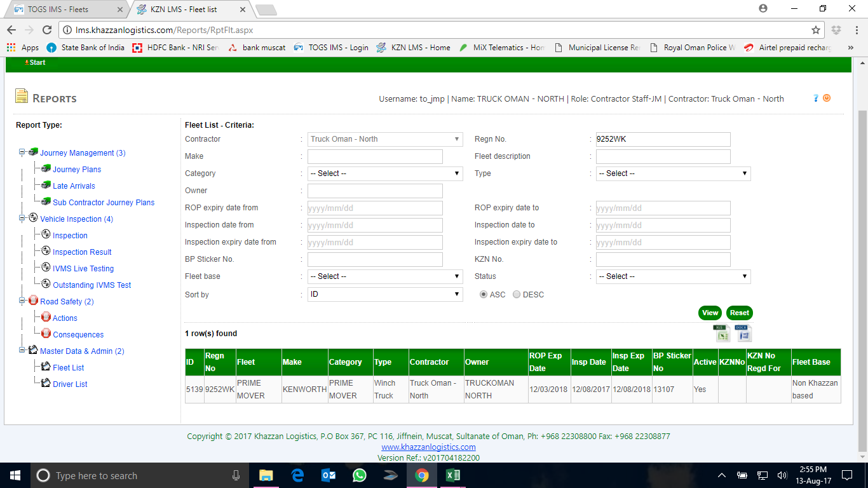Expand the Sort by dropdown
The image size is (868, 488).
[385, 295]
